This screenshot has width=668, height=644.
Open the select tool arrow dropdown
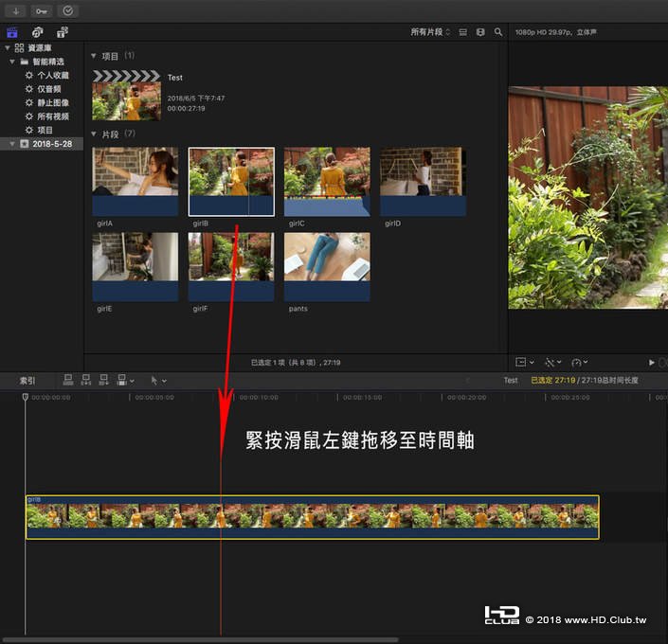[x=157, y=380]
